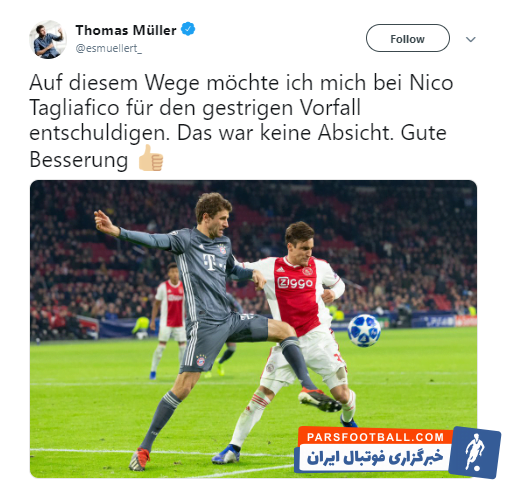
Task: Click the word Besserung in the tweet
Action: point(79,160)
